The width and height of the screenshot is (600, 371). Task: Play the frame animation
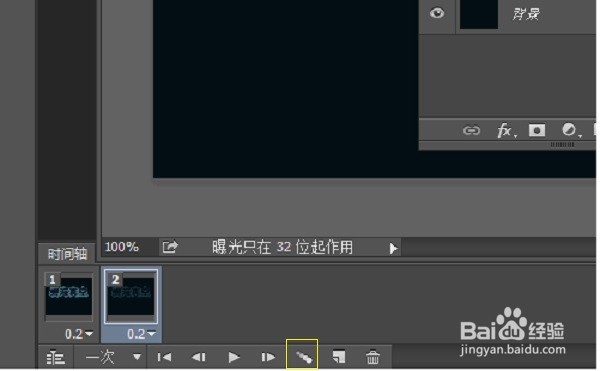point(233,358)
